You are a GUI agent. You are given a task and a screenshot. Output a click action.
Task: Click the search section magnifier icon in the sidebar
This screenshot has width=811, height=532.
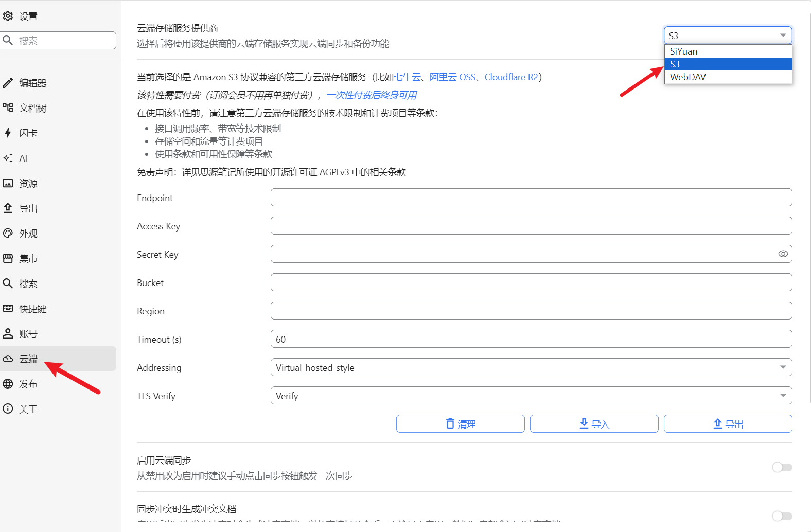pyautogui.click(x=8, y=283)
